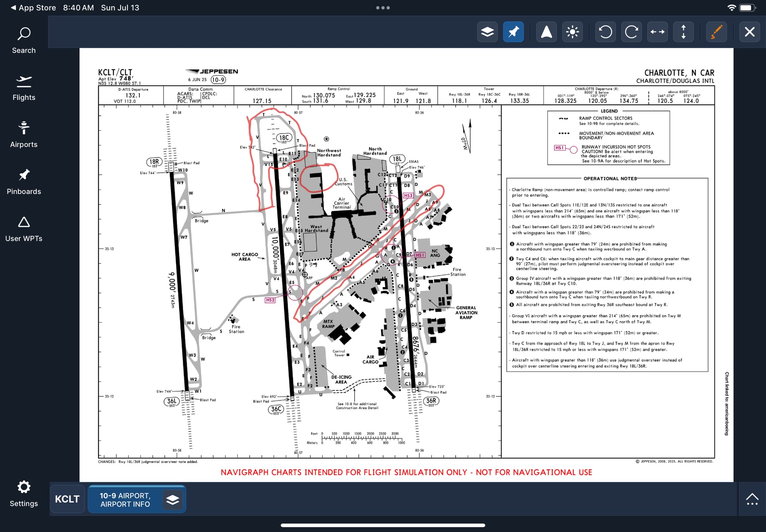This screenshot has width=766, height=532.
Task: Tap the Clearance 127.15 frequency
Action: (x=262, y=101)
